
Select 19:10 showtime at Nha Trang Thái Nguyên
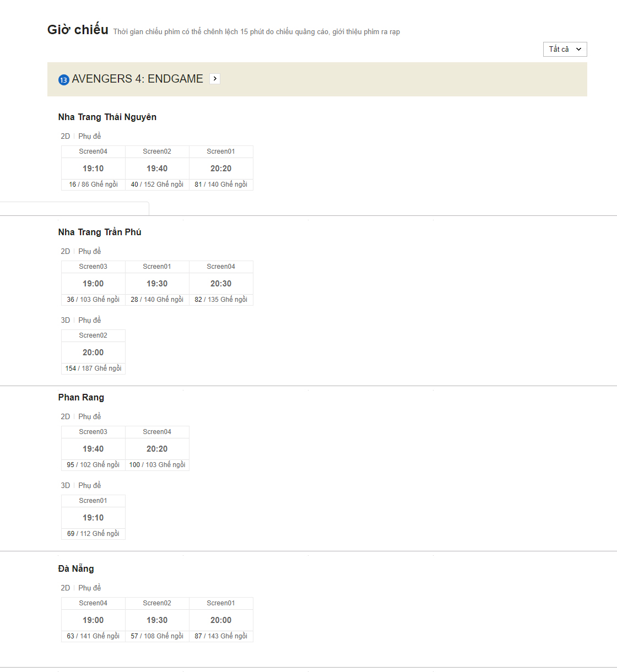pos(93,169)
